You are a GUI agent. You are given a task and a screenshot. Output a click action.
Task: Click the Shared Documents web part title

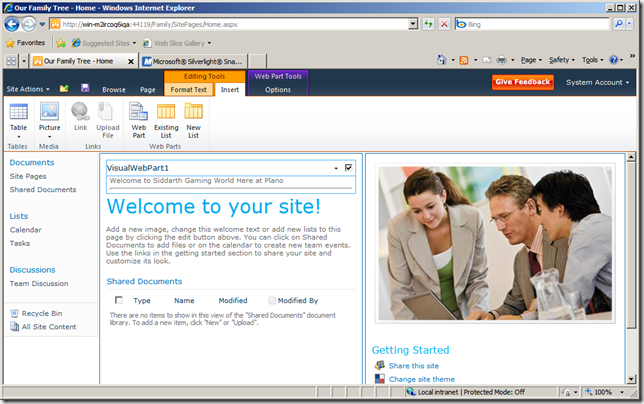144,281
